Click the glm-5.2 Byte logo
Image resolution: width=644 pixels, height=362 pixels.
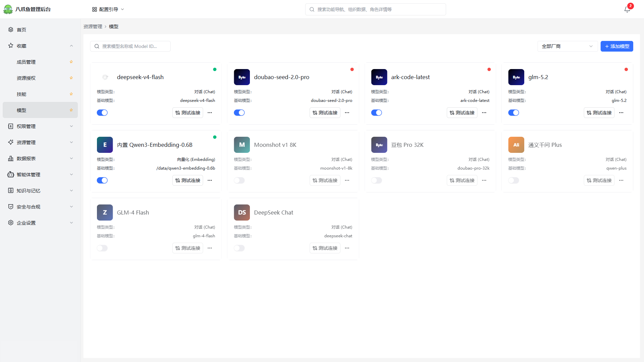(516, 77)
